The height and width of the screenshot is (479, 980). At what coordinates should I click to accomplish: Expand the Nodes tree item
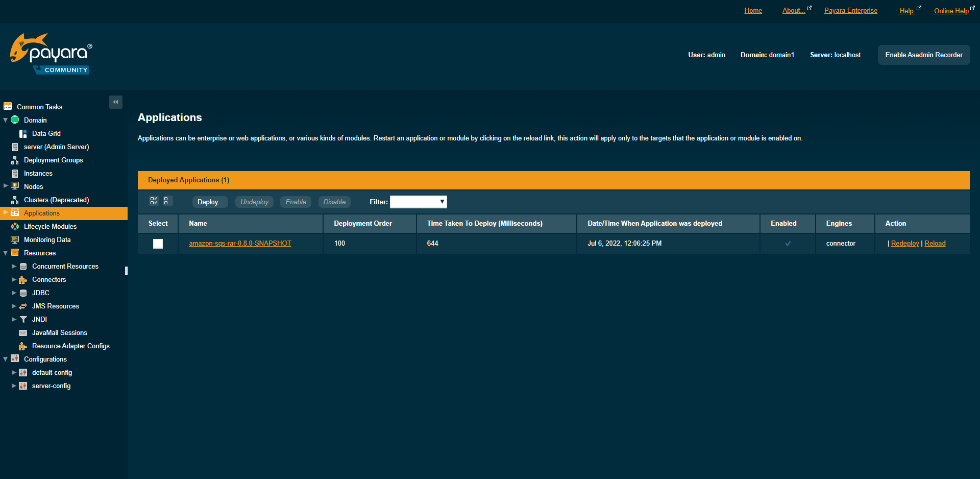(5, 186)
